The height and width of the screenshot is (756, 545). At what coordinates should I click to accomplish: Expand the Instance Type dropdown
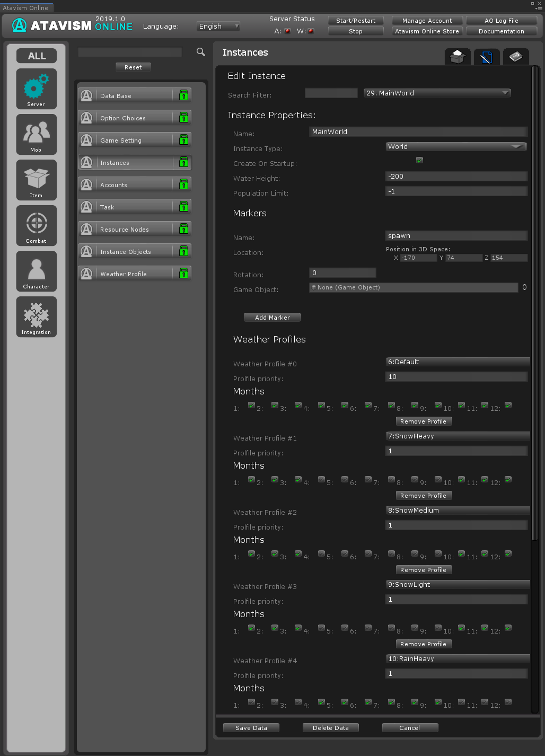[456, 147]
